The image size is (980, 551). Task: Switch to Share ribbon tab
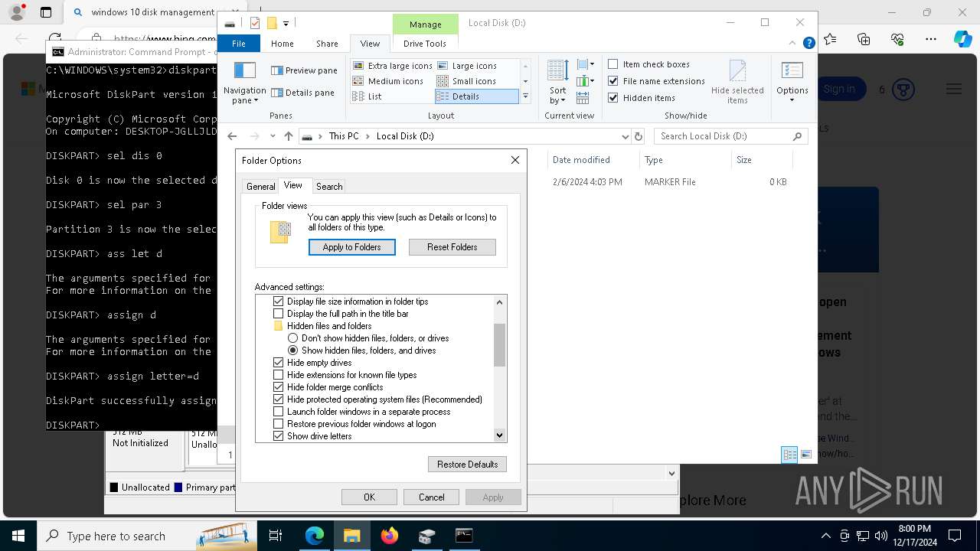[x=327, y=44]
